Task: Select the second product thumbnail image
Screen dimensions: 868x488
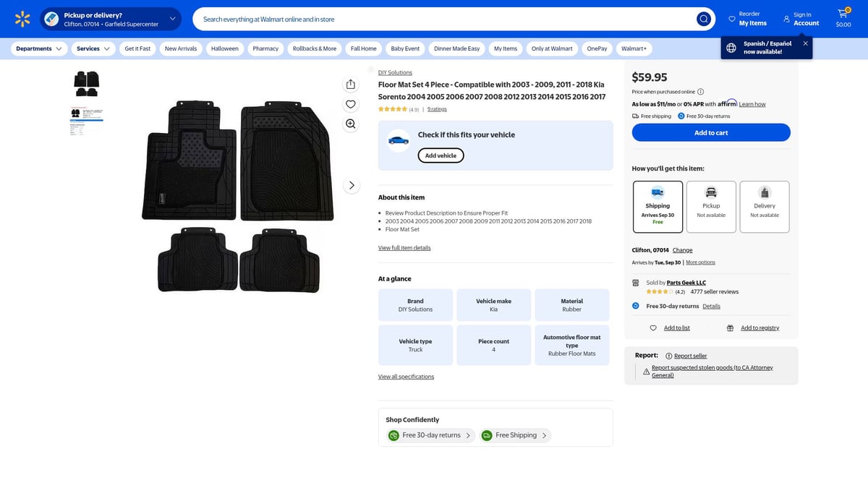Action: [87, 120]
